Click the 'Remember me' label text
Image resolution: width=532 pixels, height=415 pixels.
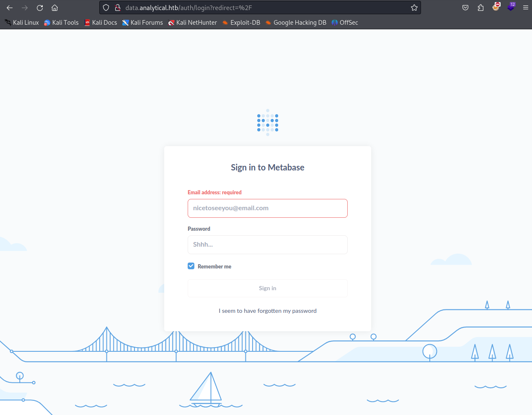pyautogui.click(x=214, y=266)
